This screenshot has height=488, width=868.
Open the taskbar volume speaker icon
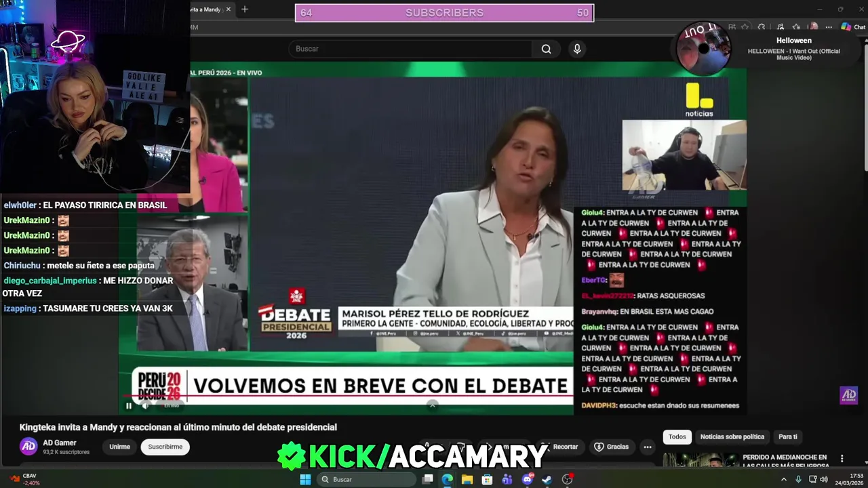click(824, 479)
